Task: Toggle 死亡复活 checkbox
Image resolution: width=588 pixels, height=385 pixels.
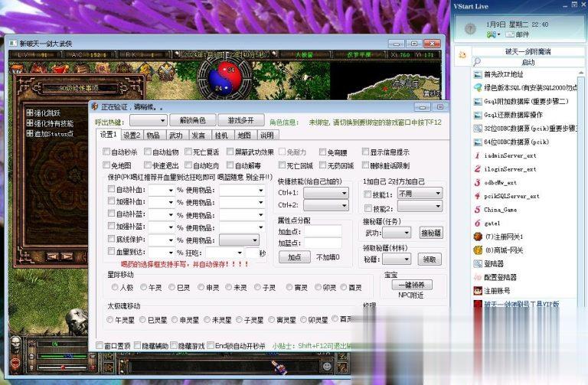Action: [x=188, y=152]
